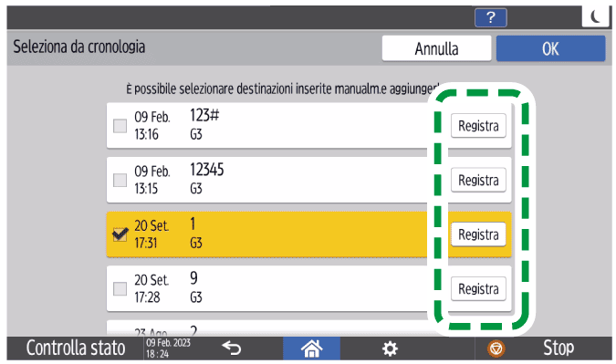Click the Stop label
Viewport: 616px width, 364px height.
click(559, 348)
